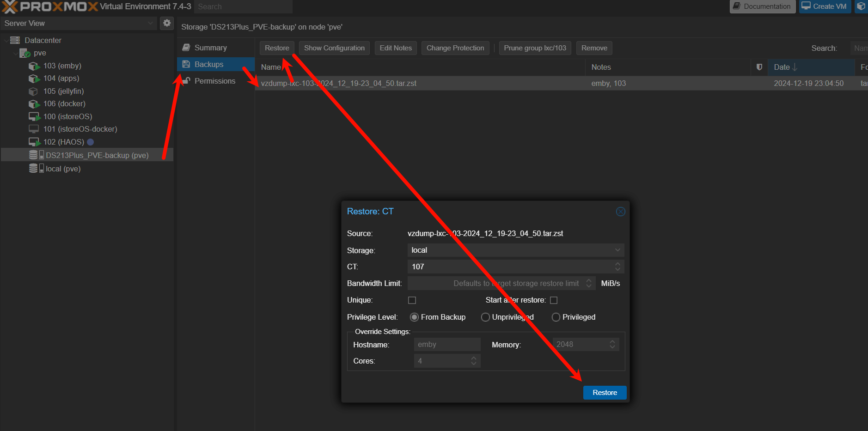
Task: Click the Summary notebook icon
Action: click(186, 48)
